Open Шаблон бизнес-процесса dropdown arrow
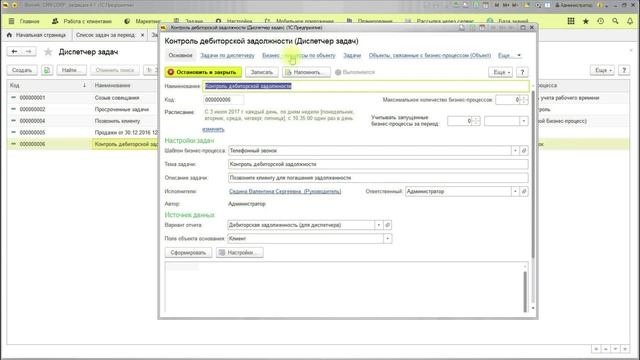640x360 pixels. point(515,151)
